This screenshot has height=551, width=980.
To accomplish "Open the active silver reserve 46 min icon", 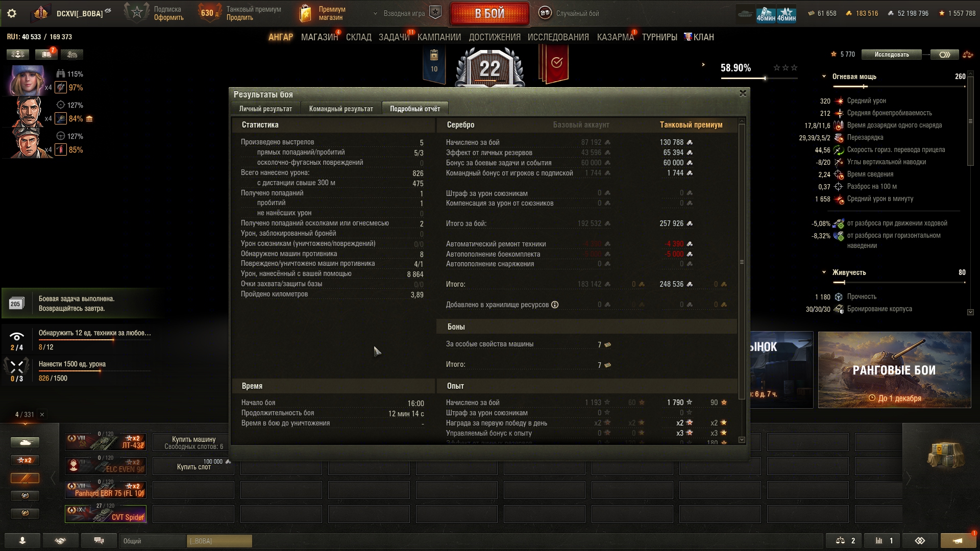I will click(x=766, y=14).
